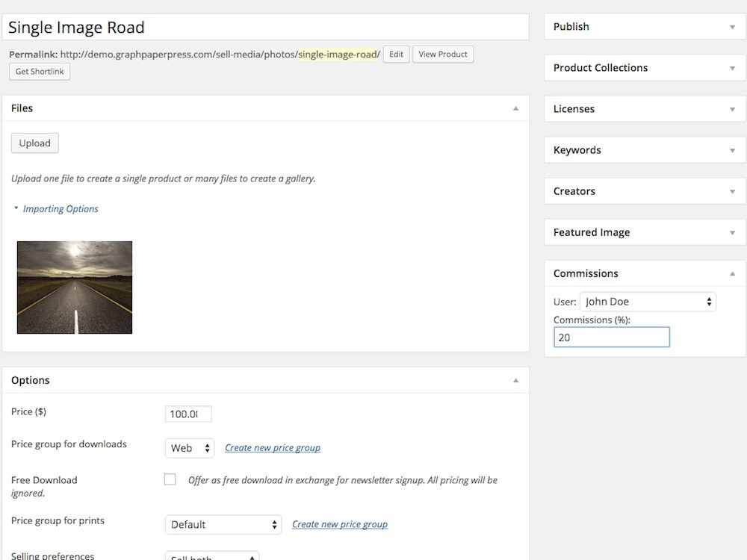
Task: Collapse the Files panel arrow
Action: click(x=515, y=108)
